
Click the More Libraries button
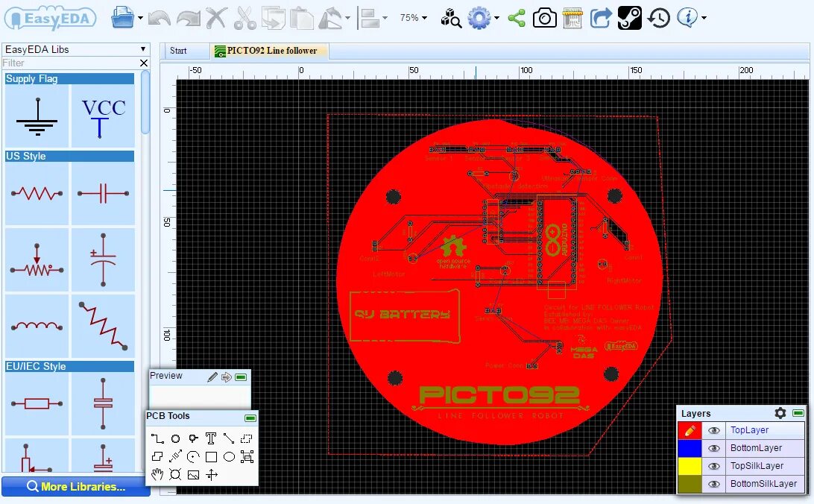76,487
